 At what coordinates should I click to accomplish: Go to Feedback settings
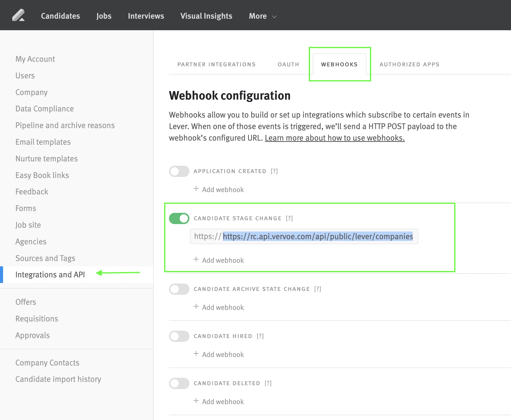click(32, 192)
